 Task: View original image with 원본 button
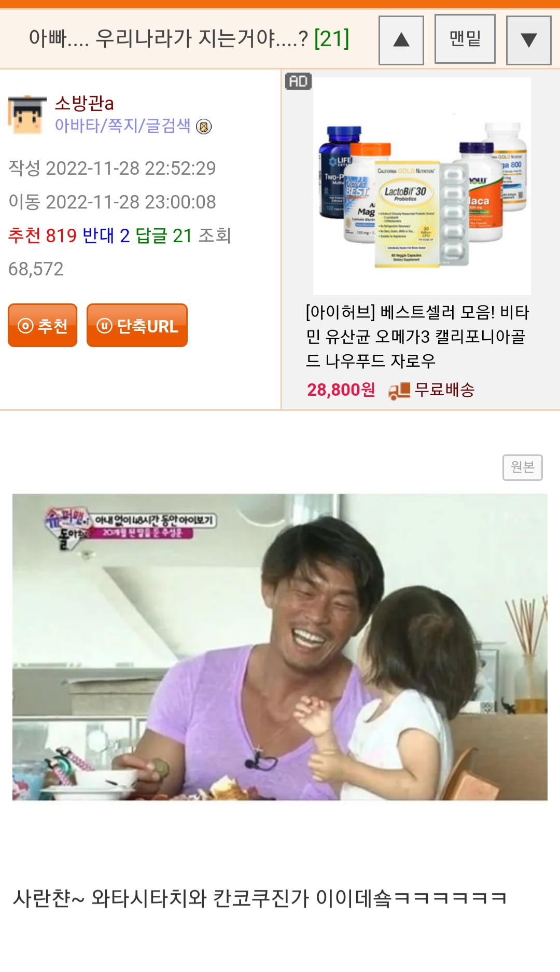[523, 467]
